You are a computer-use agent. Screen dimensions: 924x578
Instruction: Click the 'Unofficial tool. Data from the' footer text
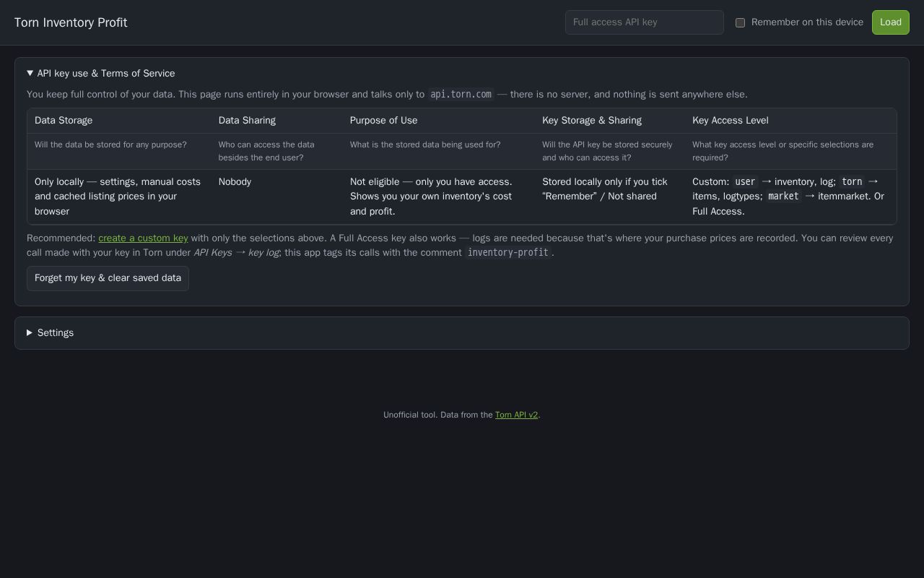coord(438,415)
